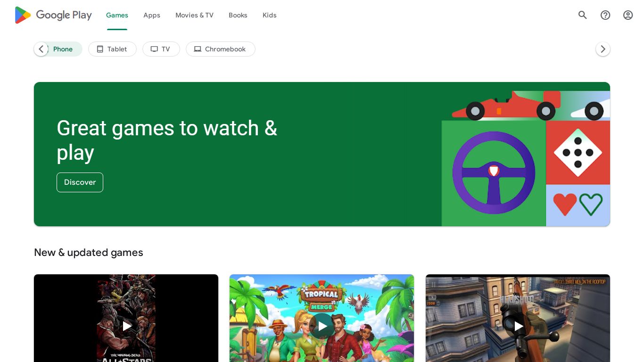Open The Walking Dead All-Stars thumbnail
644x362 pixels.
click(126, 318)
